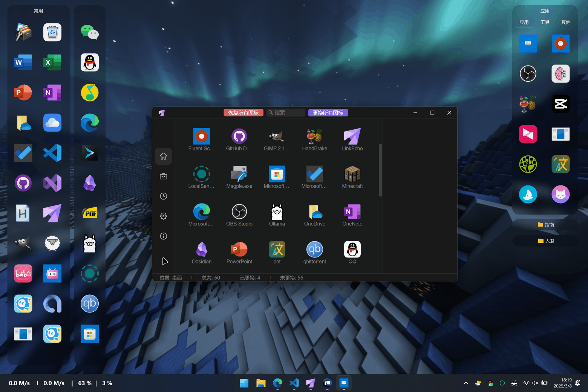The width and height of the screenshot is (588, 392).
Task: Switch to the 工具 tab in desktop panel
Action: [545, 22]
